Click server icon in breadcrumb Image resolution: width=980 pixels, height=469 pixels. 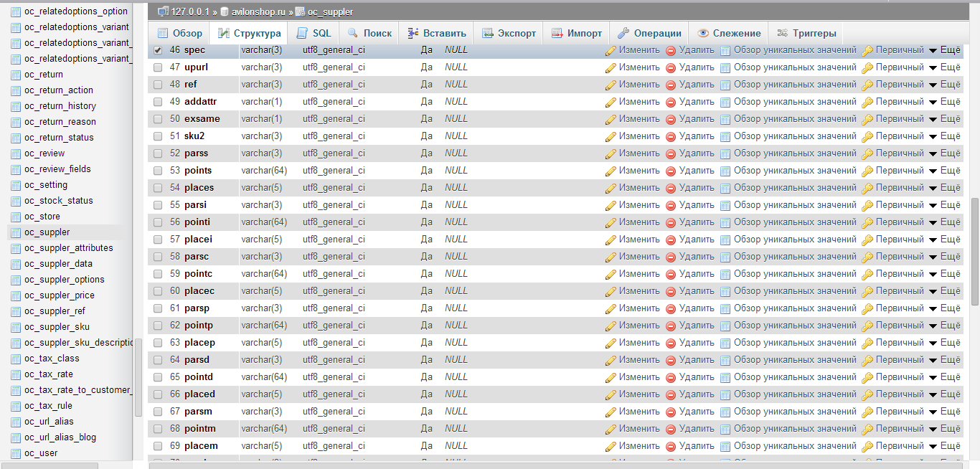(163, 11)
